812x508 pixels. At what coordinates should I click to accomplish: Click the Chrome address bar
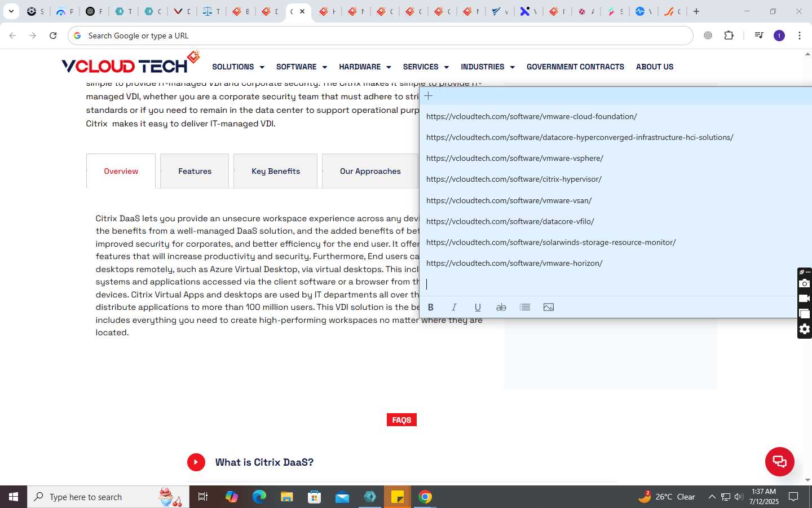[x=381, y=36]
